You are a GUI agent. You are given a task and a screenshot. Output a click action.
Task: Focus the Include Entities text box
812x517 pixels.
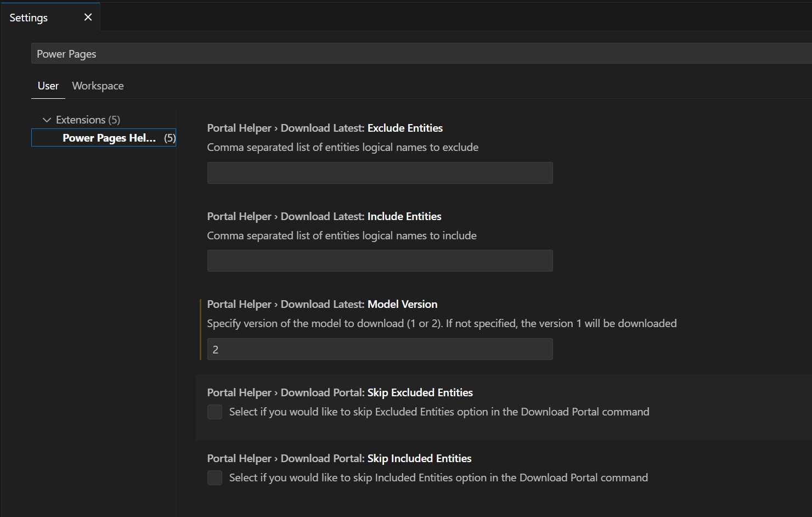[x=380, y=261]
